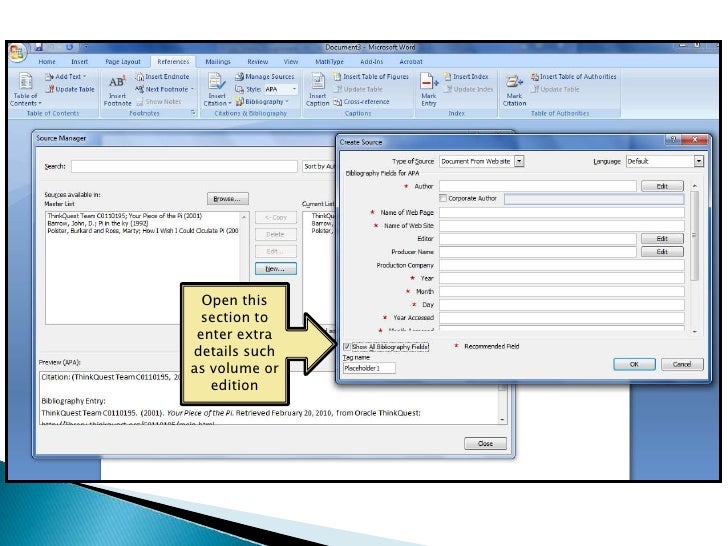728x546 pixels.
Task: Click Update Table in Table of Contents group
Action: pyautogui.click(x=70, y=89)
